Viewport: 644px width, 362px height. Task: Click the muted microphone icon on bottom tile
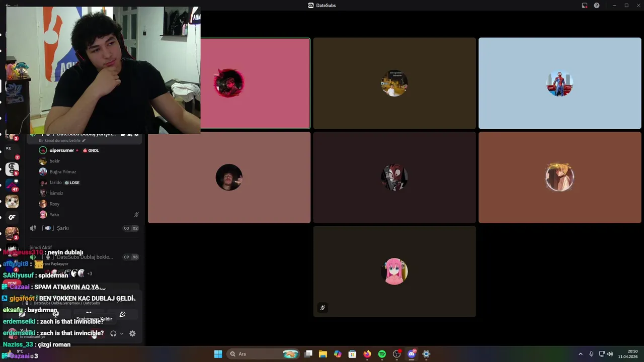pos(323,308)
